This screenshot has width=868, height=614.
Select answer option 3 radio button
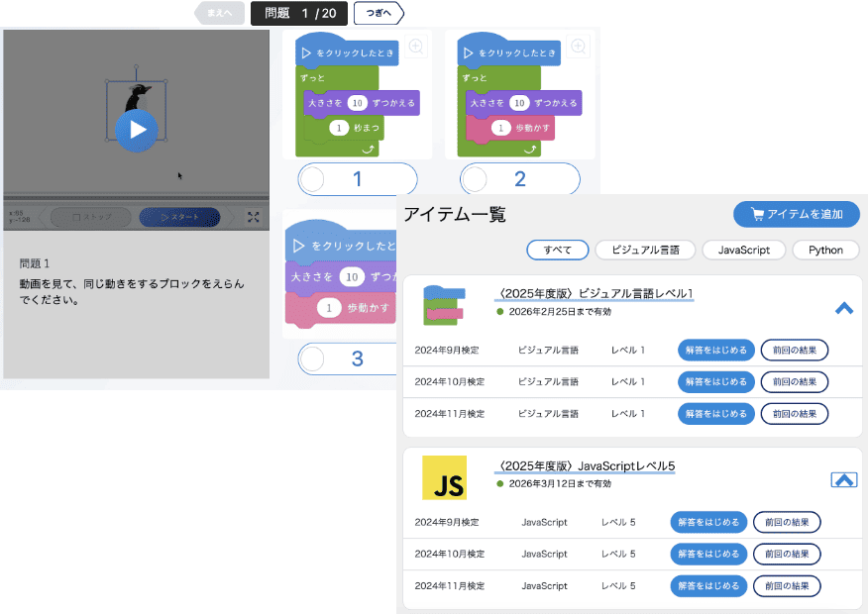tap(312, 358)
